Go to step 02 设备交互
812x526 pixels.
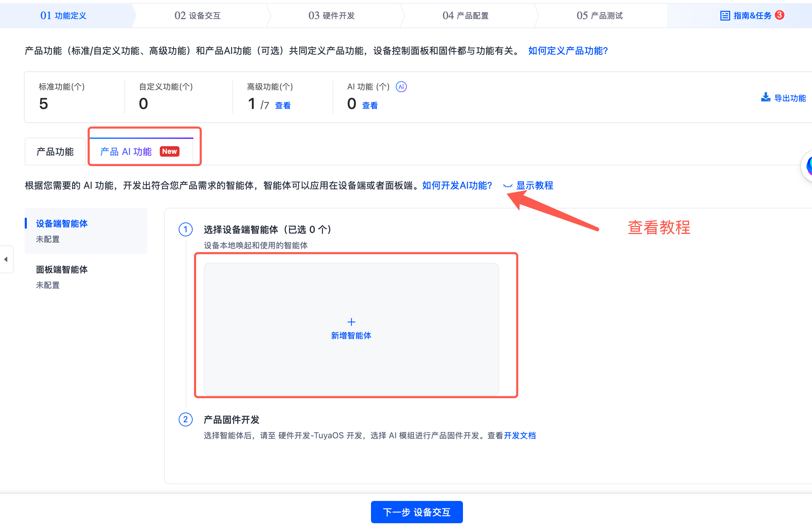click(198, 16)
